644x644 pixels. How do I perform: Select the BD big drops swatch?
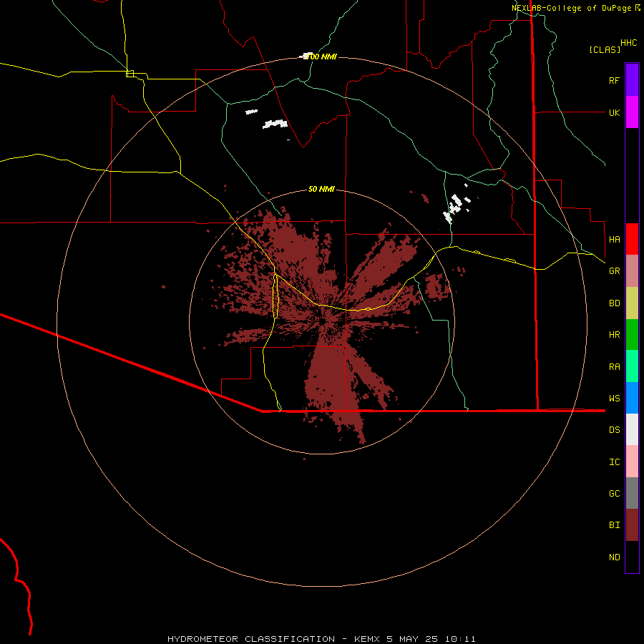point(632,303)
